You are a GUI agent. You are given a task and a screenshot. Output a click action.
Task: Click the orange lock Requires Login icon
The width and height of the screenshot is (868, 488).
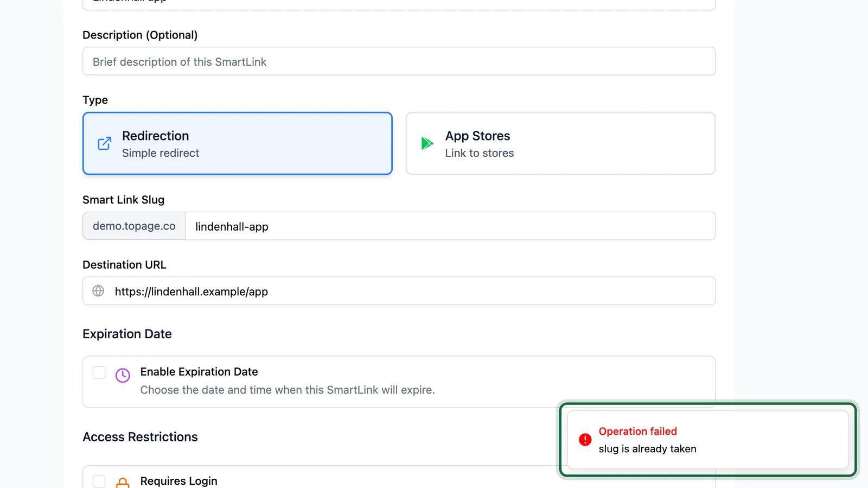coord(123,483)
